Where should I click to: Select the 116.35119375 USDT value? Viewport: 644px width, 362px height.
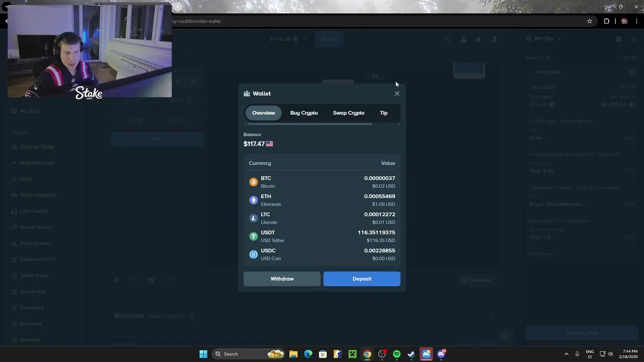point(376,232)
